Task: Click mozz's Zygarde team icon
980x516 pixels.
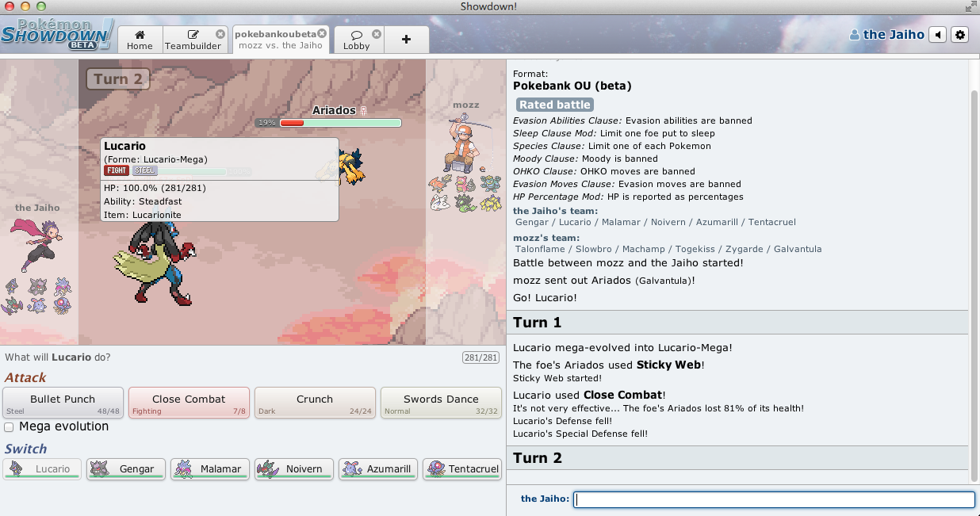Action: 466,203
